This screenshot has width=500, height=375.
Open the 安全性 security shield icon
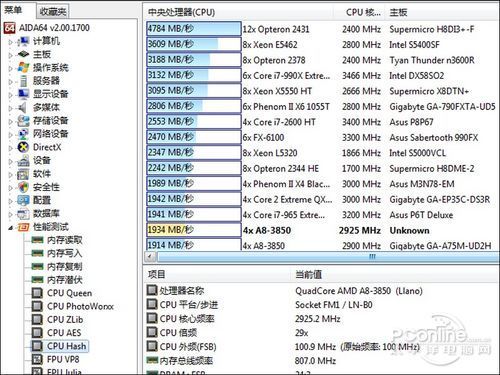click(x=23, y=187)
